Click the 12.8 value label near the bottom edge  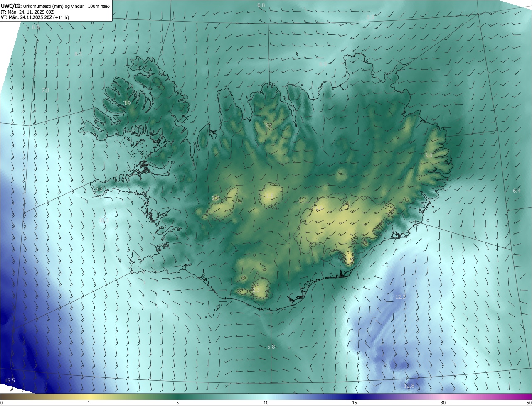click(409, 386)
